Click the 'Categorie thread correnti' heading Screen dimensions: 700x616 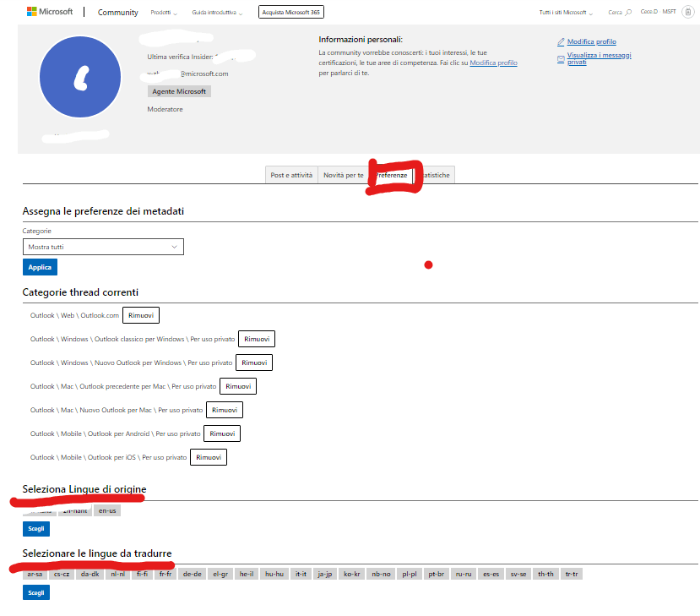[80, 292]
